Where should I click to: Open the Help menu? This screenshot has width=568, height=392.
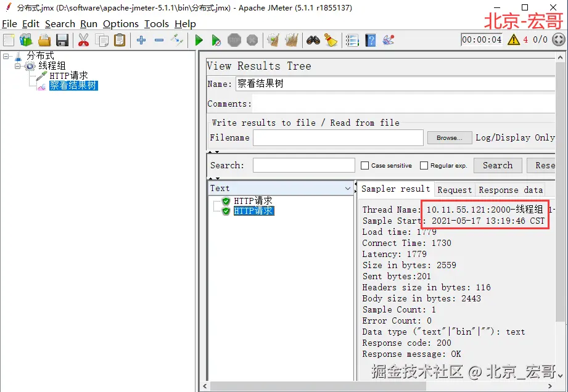[185, 24]
